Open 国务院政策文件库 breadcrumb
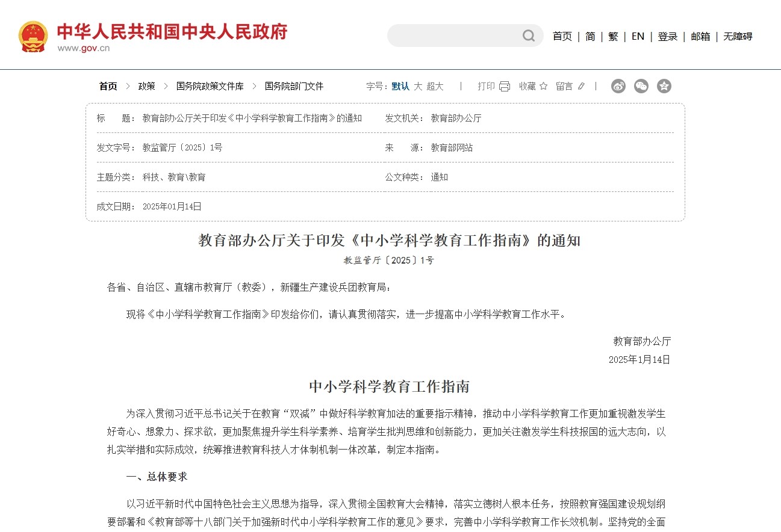The height and width of the screenshot is (532, 781). [x=210, y=86]
